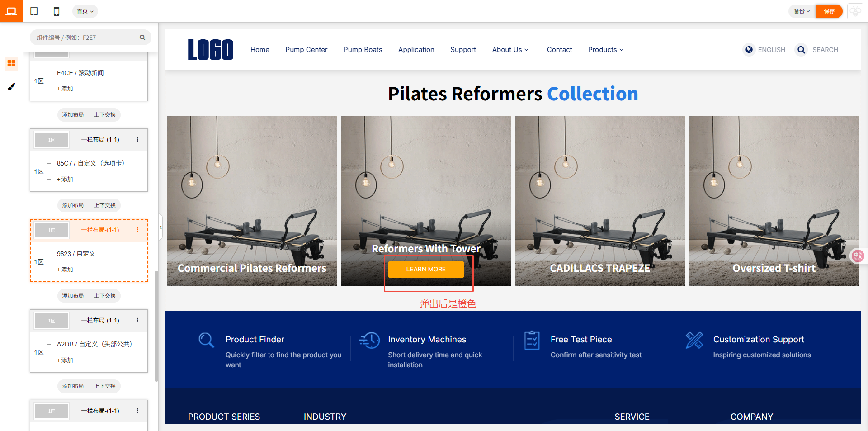Expand the About Us menu
Viewport: 868px width, 431px height.
[x=510, y=50]
